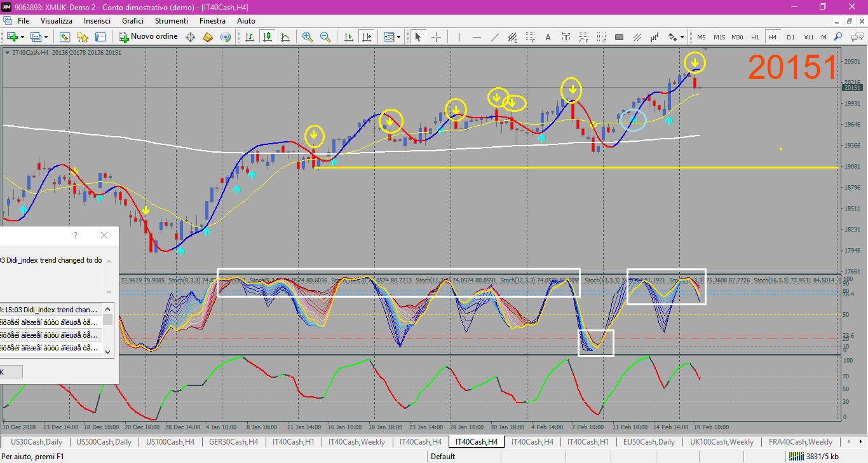Open the chat bubbles icon
Screen dimensions: 868x463
(x=856, y=37)
